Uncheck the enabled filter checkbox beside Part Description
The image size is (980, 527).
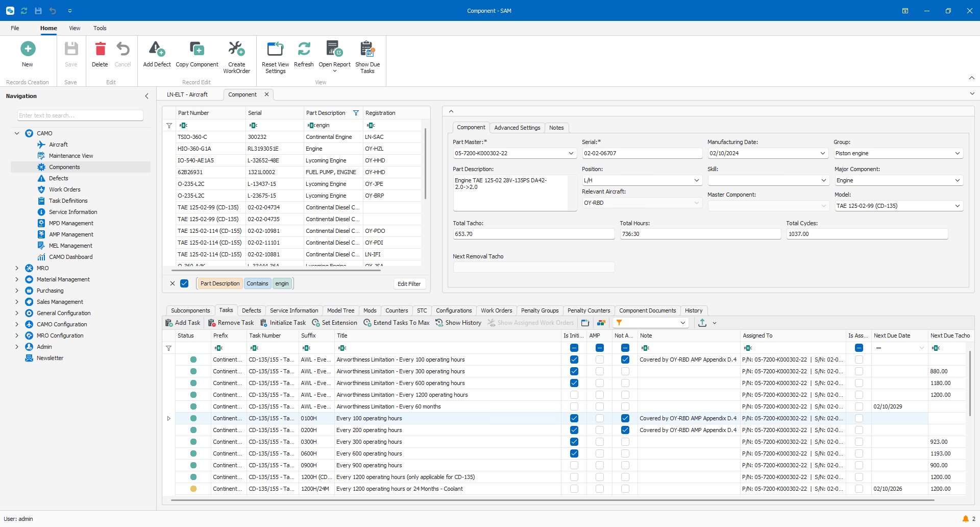pos(184,283)
